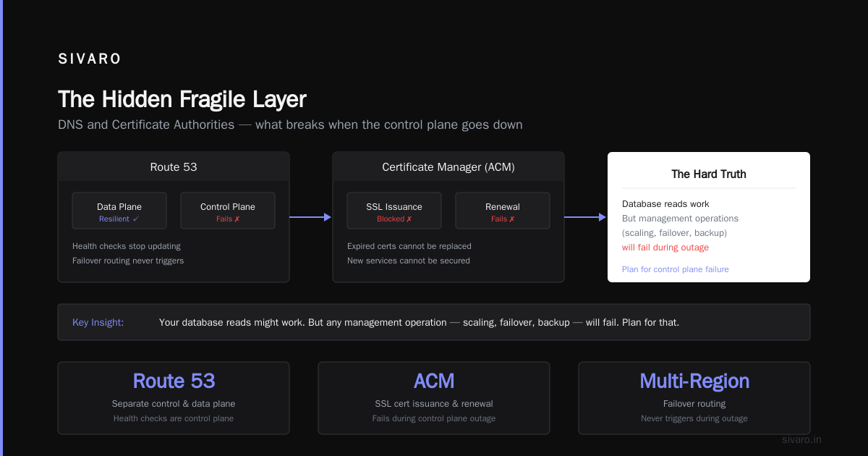The image size is (868, 456).
Task: Click 'Failover routing' under Multi-Region
Action: click(694, 404)
